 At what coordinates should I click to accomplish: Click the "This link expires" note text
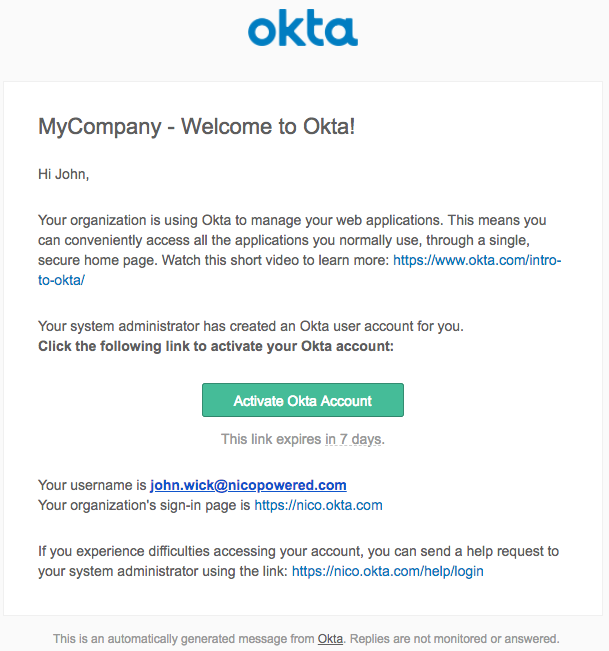click(271, 439)
